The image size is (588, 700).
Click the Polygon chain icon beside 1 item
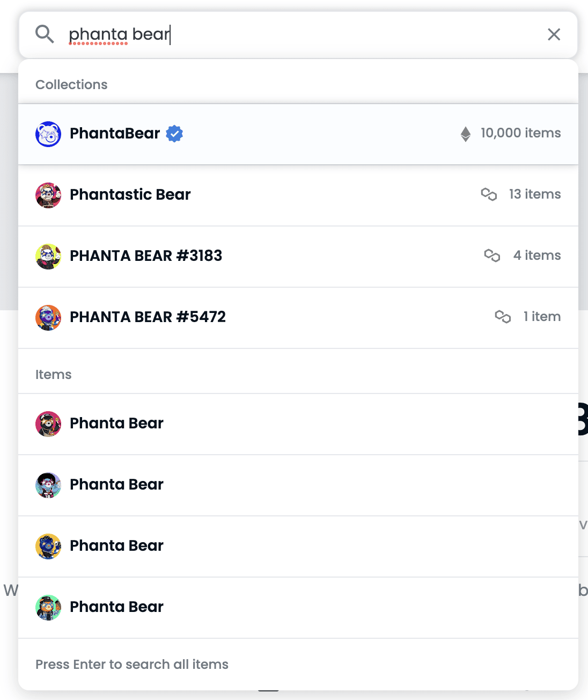click(503, 316)
